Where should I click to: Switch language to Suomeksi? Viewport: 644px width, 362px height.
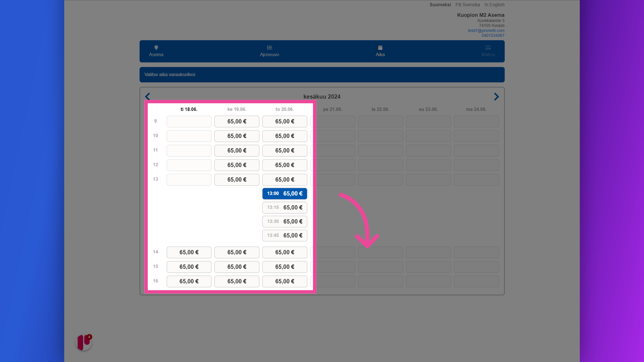pos(440,5)
